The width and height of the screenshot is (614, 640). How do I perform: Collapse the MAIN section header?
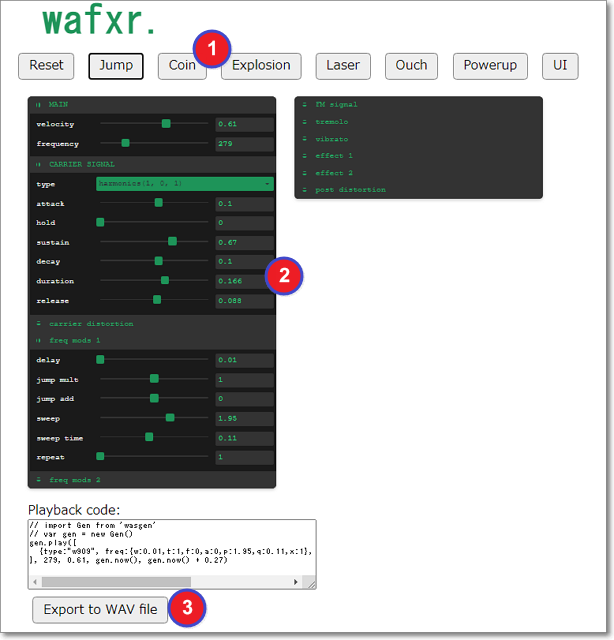pos(58,105)
